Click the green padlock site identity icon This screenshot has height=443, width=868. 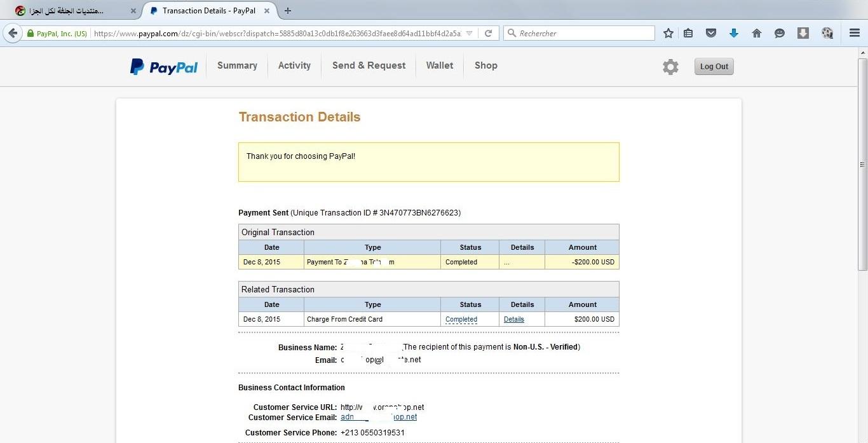point(30,34)
